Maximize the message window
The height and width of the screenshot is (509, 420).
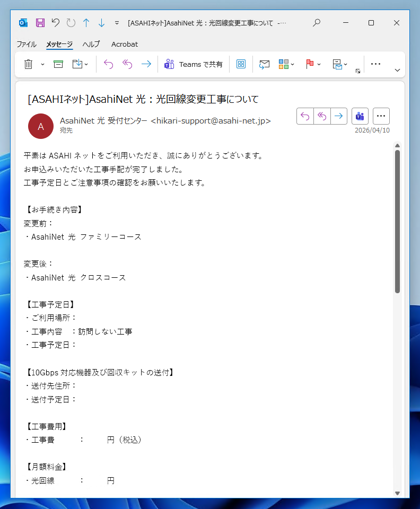coord(371,23)
